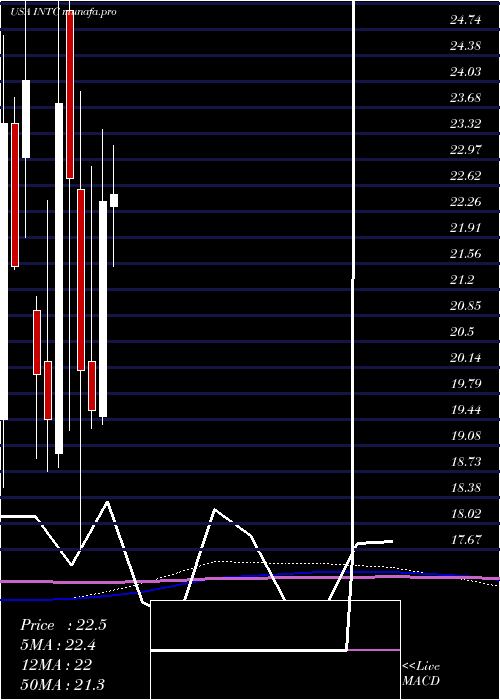Click the 23.32 price axis label
This screenshot has height=700, width=500.
(x=466, y=124)
